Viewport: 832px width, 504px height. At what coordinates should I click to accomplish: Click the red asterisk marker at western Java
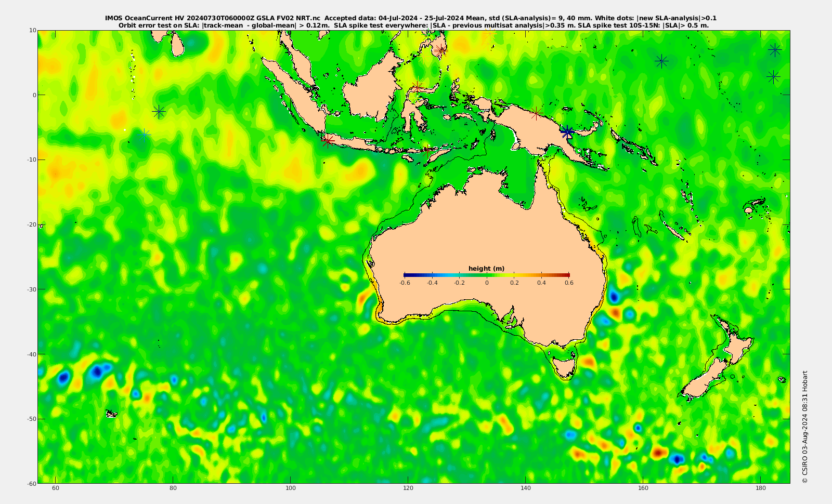tap(328, 140)
